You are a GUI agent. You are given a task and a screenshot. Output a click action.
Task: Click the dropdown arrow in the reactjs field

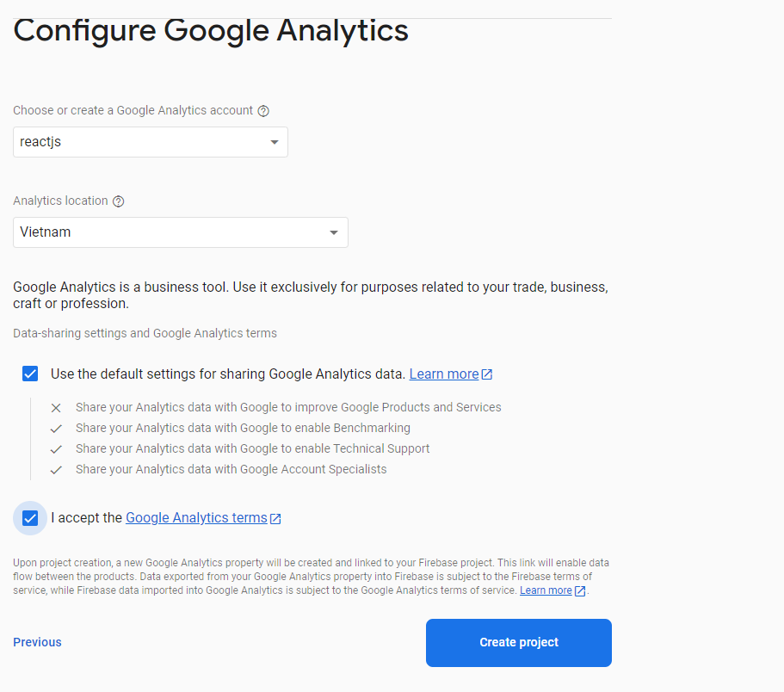[275, 142]
